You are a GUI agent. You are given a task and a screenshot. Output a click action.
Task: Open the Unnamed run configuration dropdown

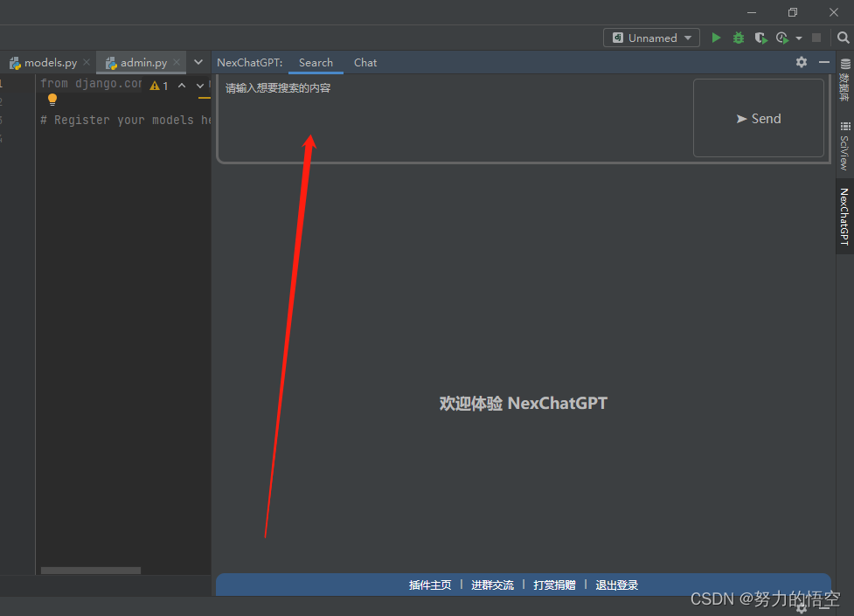(x=651, y=38)
